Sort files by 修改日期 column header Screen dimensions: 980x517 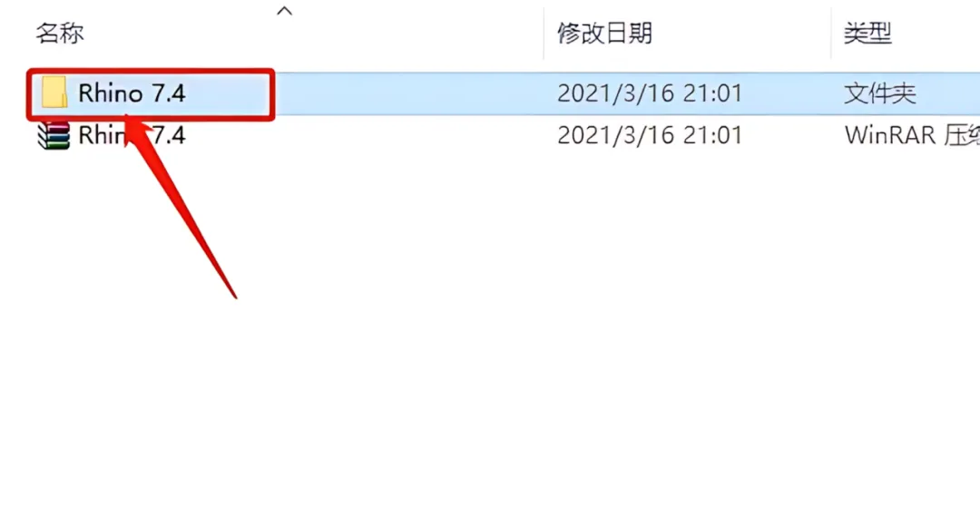[604, 33]
